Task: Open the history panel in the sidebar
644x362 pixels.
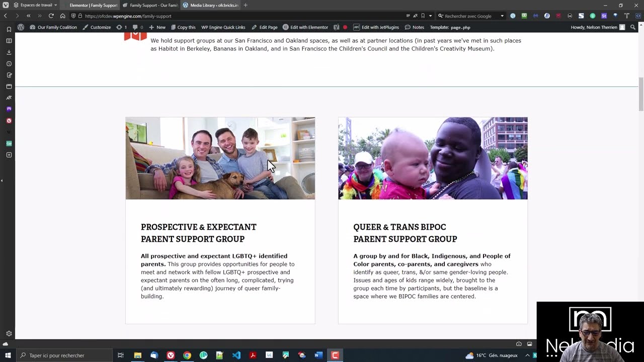Action: pyautogui.click(x=9, y=64)
